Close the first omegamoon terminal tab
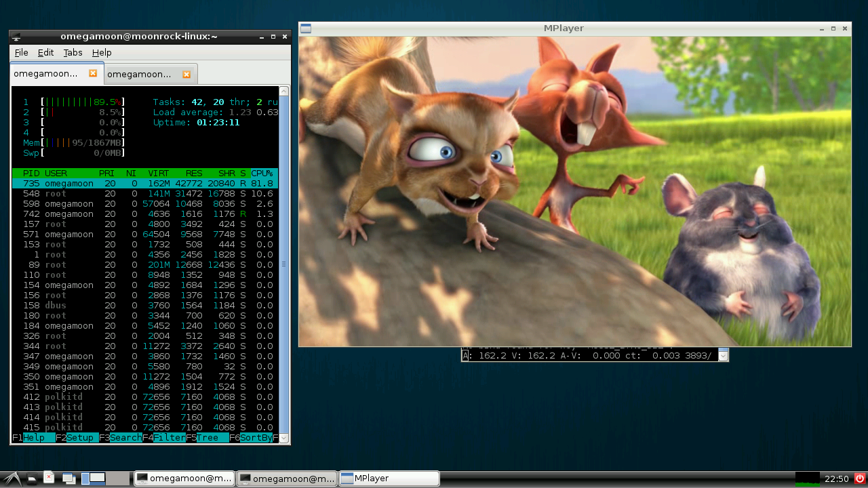 pyautogui.click(x=93, y=73)
